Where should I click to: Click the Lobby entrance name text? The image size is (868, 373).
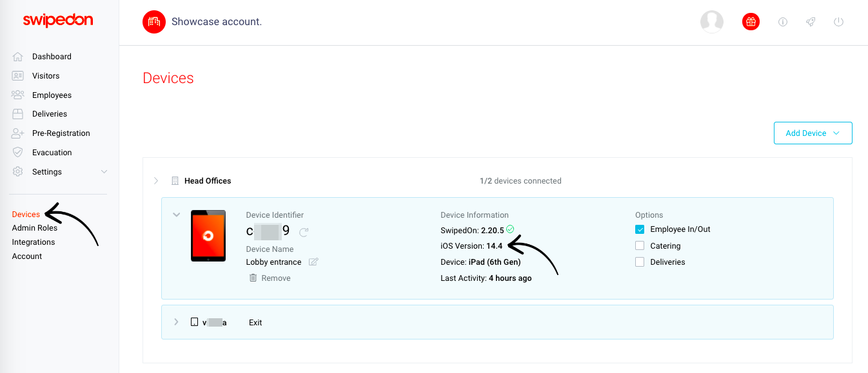[273, 262]
